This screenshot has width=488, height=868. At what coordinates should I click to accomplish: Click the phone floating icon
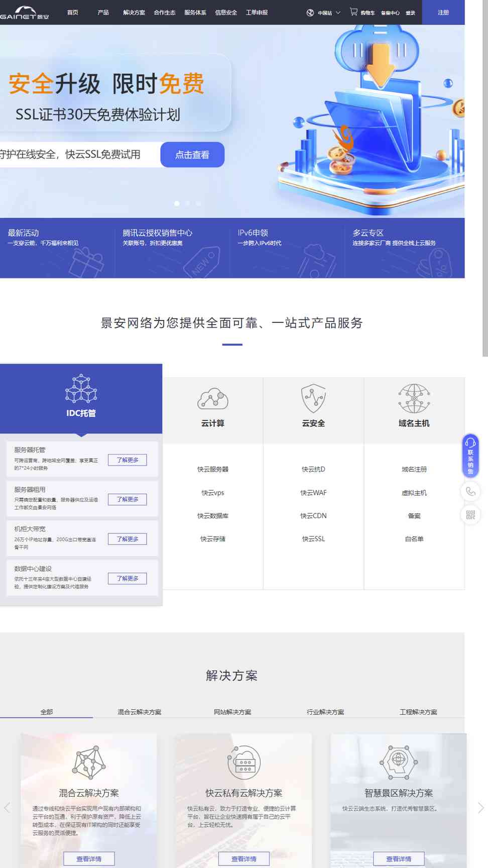[470, 491]
